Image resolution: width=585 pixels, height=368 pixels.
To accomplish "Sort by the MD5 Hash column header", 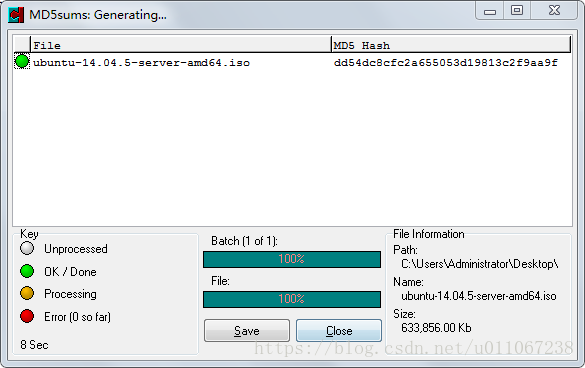I will 451,45.
